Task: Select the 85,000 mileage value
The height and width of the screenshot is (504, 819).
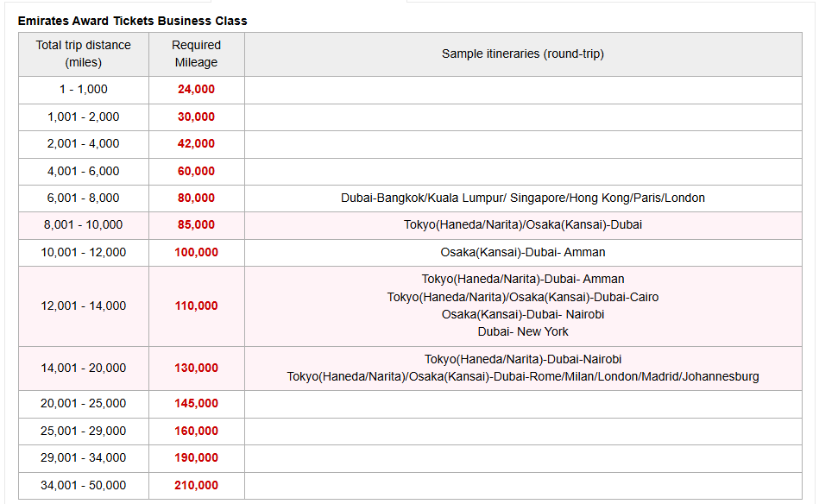Action: pos(197,225)
